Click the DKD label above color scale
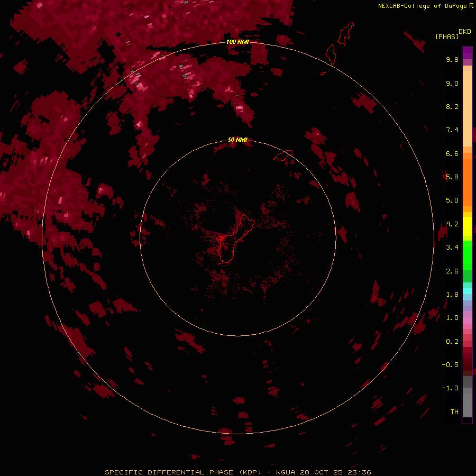476x476 pixels. [x=464, y=32]
